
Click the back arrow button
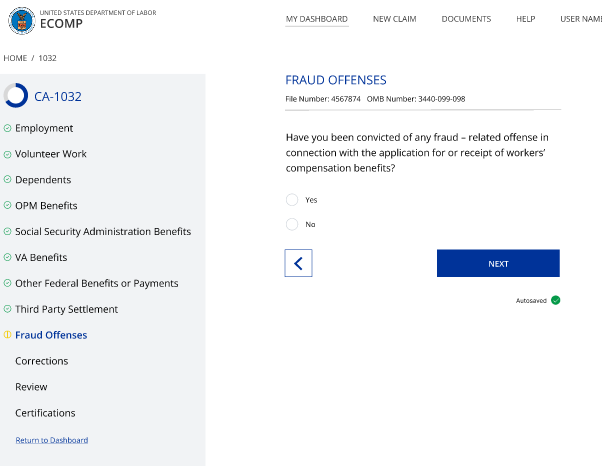click(x=298, y=263)
